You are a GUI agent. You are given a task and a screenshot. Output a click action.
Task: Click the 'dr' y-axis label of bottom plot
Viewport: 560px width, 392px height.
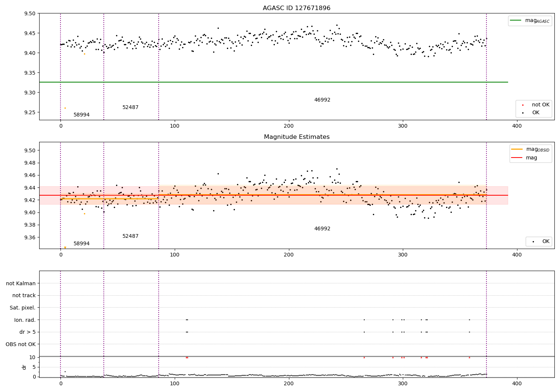[x=24, y=367]
